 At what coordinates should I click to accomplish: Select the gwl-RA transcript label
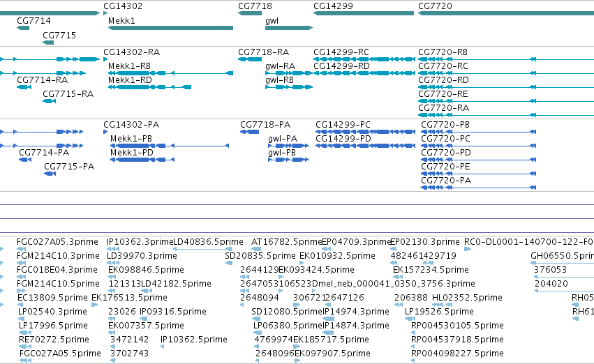coord(280,66)
